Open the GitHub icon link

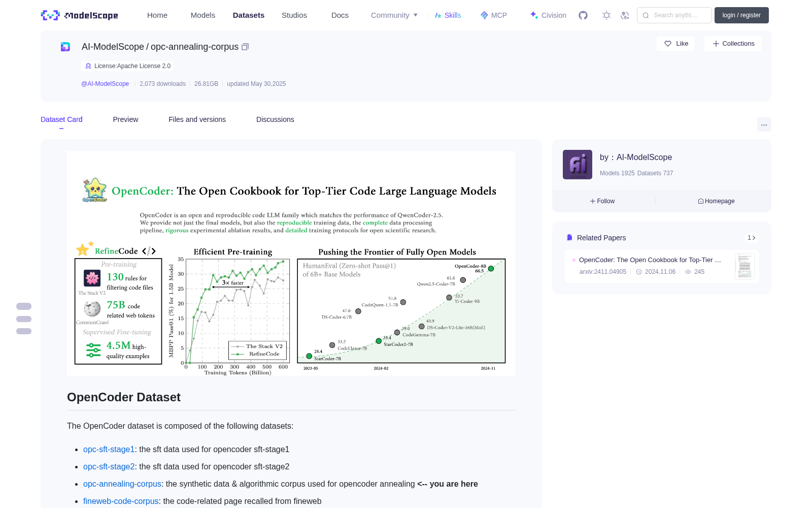coord(583,15)
